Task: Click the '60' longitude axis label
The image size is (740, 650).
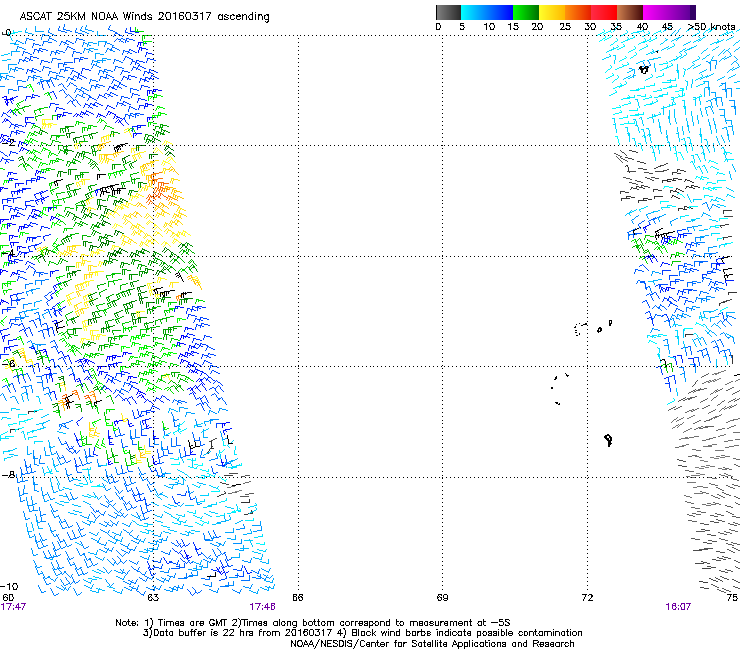Action: tap(8, 598)
